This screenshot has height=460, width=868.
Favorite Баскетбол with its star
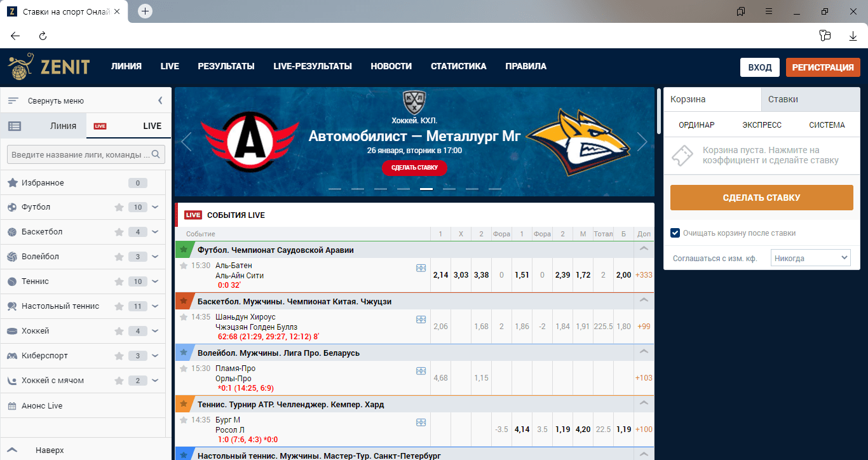pos(119,232)
